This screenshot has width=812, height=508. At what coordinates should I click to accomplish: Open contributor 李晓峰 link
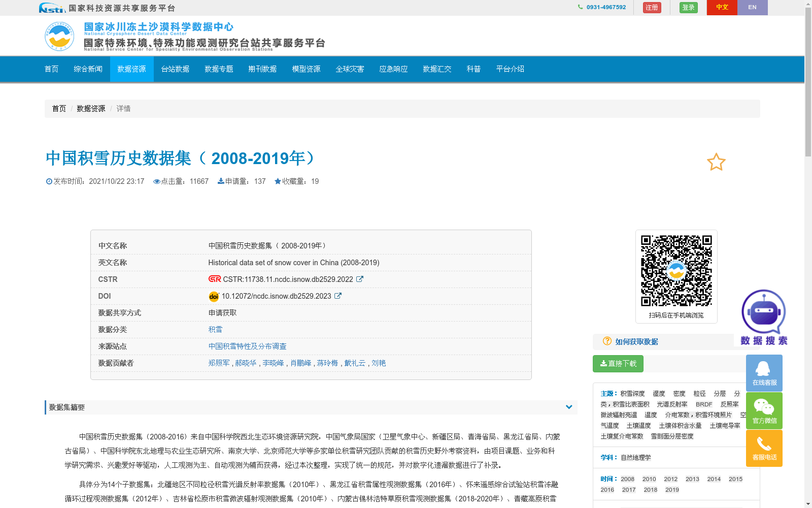coord(274,363)
